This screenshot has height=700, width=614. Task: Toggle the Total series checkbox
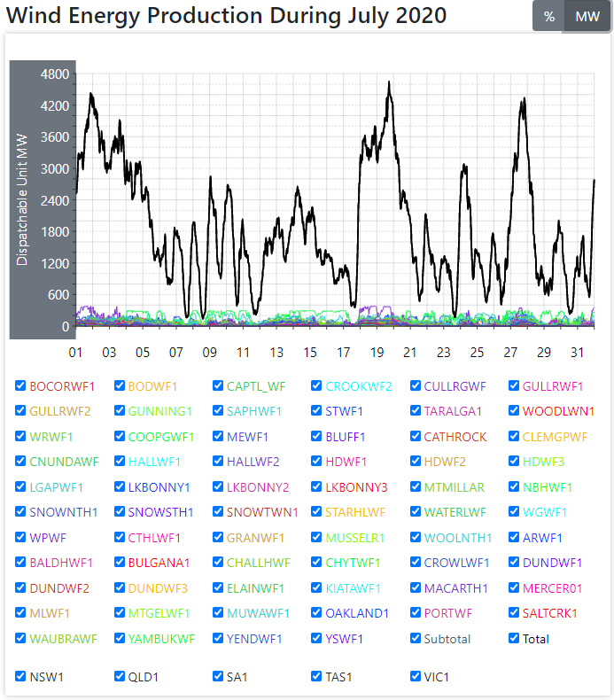pos(515,638)
